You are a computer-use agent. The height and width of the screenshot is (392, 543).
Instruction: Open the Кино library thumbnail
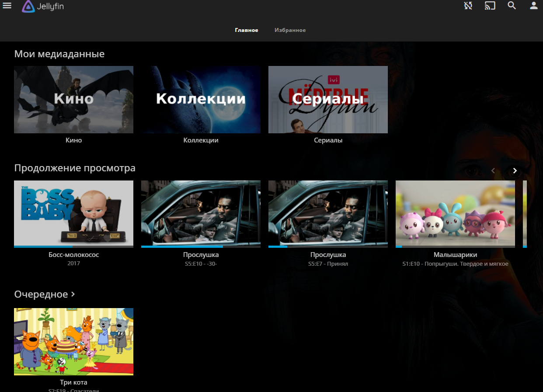[73, 100]
